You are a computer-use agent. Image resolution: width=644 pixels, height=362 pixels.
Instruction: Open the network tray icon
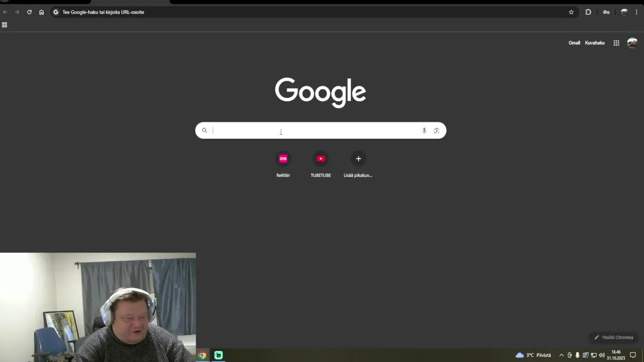tap(594, 355)
